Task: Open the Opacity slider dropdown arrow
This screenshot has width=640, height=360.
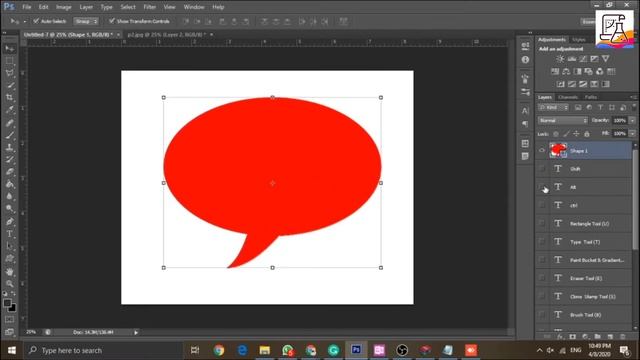Action: [x=632, y=120]
